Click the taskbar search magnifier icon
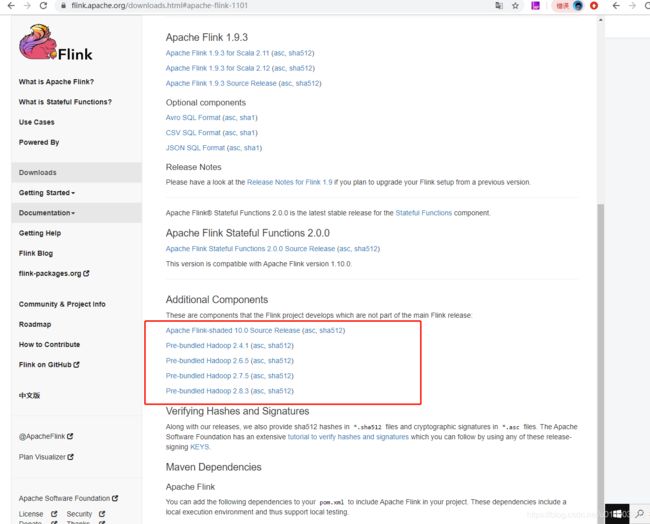 [x=640, y=514]
